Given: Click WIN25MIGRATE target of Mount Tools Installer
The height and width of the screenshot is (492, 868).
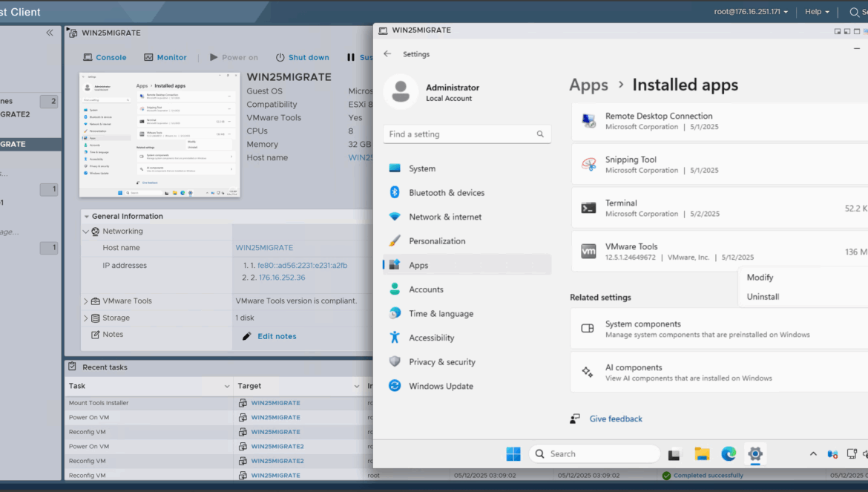Looking at the screenshot, I should [276, 403].
